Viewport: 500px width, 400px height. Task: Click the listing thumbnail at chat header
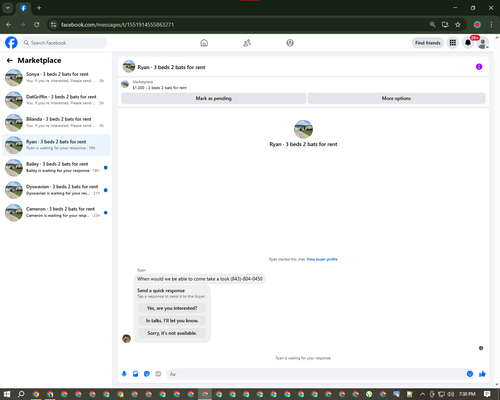tap(129, 67)
